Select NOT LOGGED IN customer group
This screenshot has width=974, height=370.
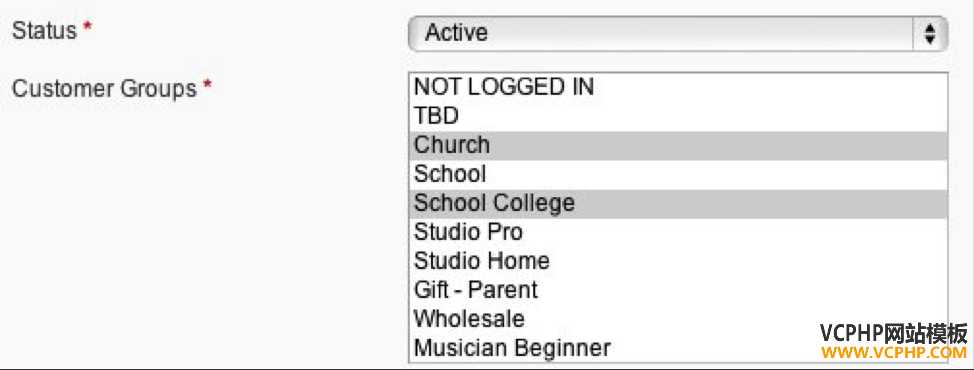(678, 87)
